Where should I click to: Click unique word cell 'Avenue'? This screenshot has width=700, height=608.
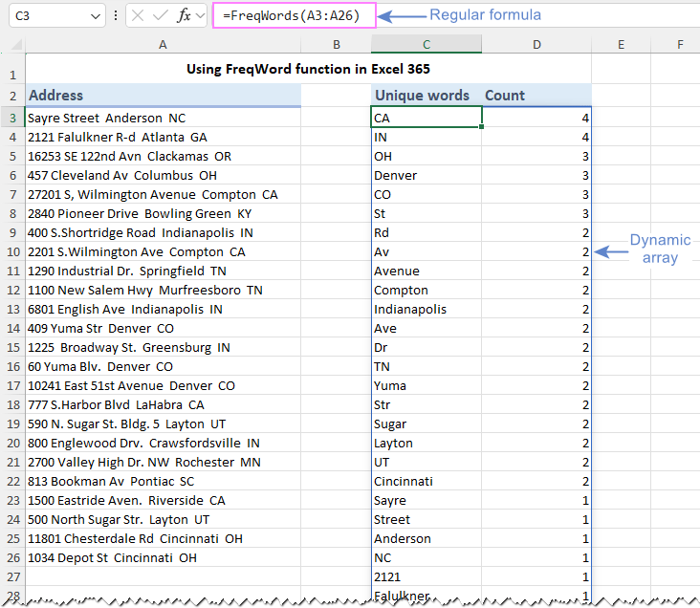pos(427,271)
